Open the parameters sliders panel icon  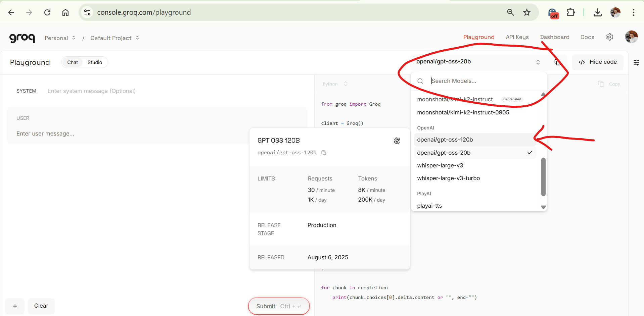(x=636, y=62)
